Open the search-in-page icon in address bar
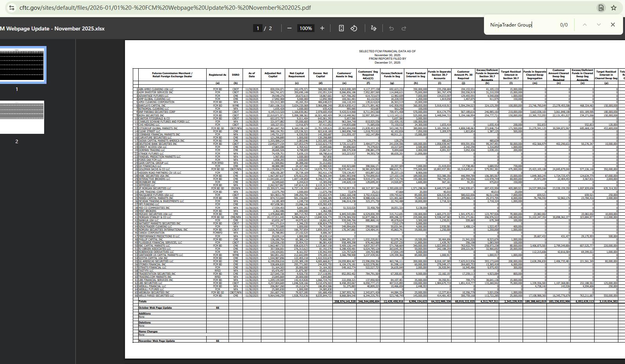The height and width of the screenshot is (364, 625). (x=601, y=8)
